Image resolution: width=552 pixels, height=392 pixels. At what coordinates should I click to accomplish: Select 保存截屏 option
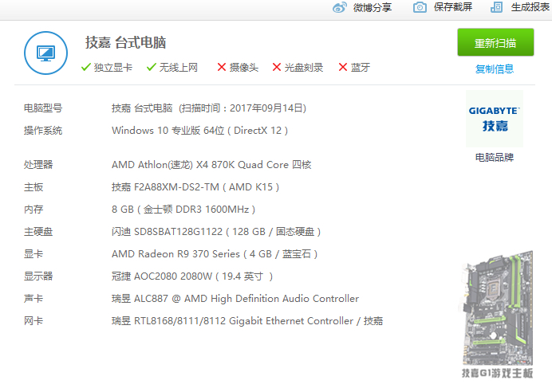pyautogui.click(x=453, y=7)
